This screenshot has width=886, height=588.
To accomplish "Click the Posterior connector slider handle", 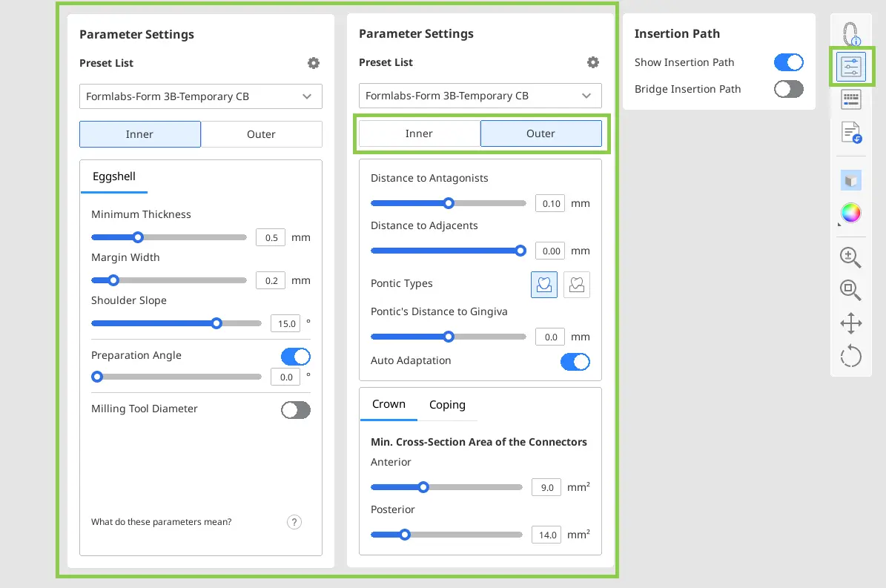I will click(405, 535).
